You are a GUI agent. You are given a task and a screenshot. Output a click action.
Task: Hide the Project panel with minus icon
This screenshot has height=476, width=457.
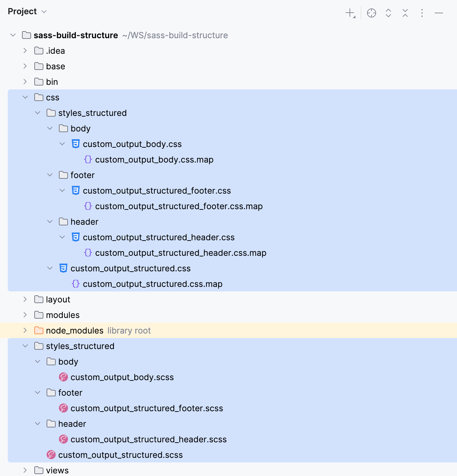point(439,13)
